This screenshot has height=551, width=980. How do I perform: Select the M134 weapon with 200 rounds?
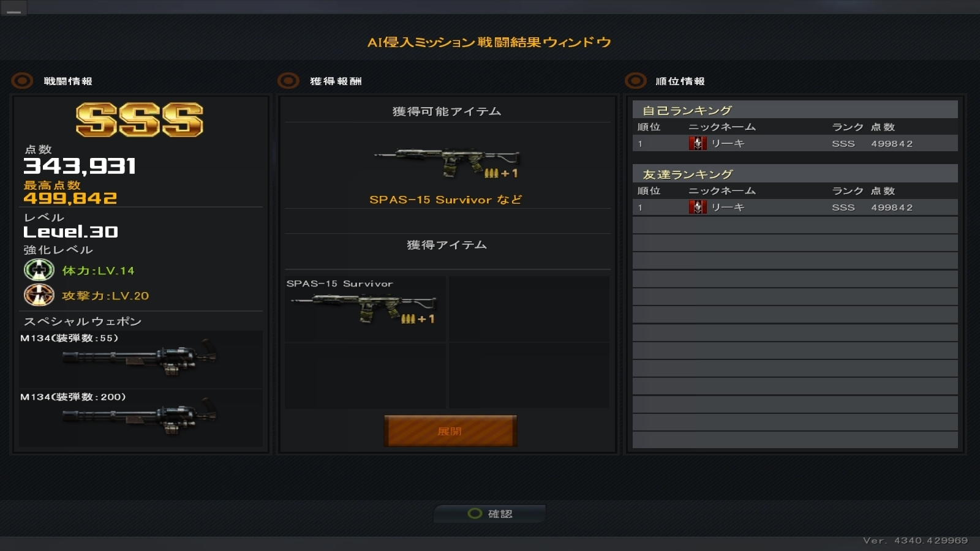[x=141, y=418]
